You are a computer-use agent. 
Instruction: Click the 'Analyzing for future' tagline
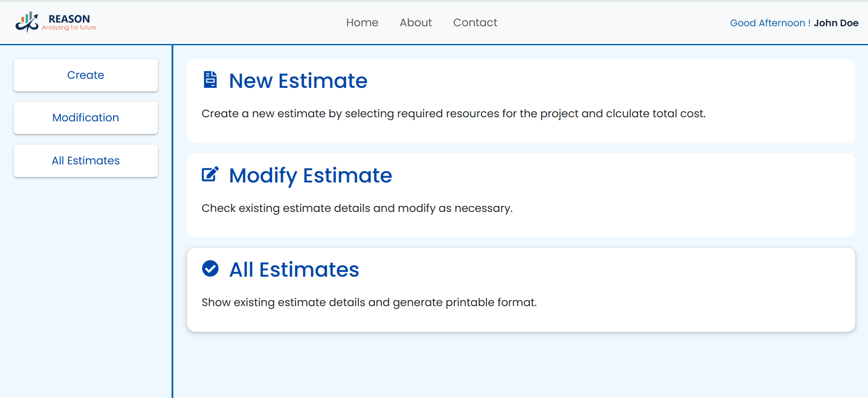69,28
